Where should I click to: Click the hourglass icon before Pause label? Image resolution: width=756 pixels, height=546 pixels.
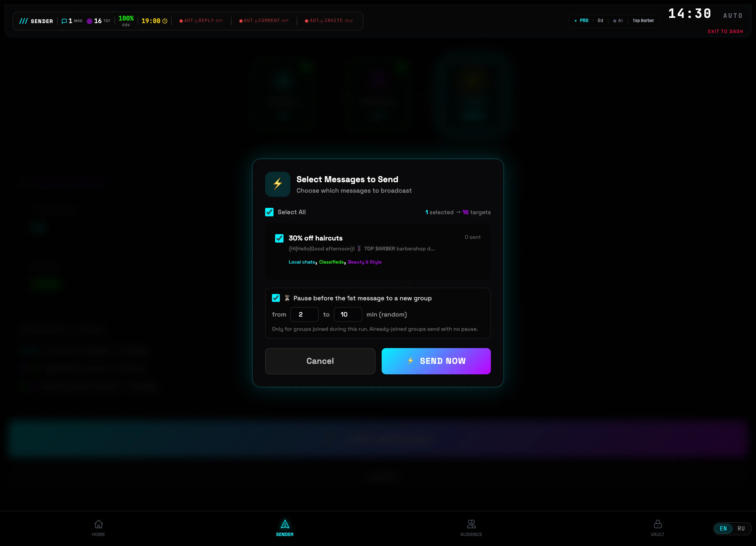click(x=287, y=298)
